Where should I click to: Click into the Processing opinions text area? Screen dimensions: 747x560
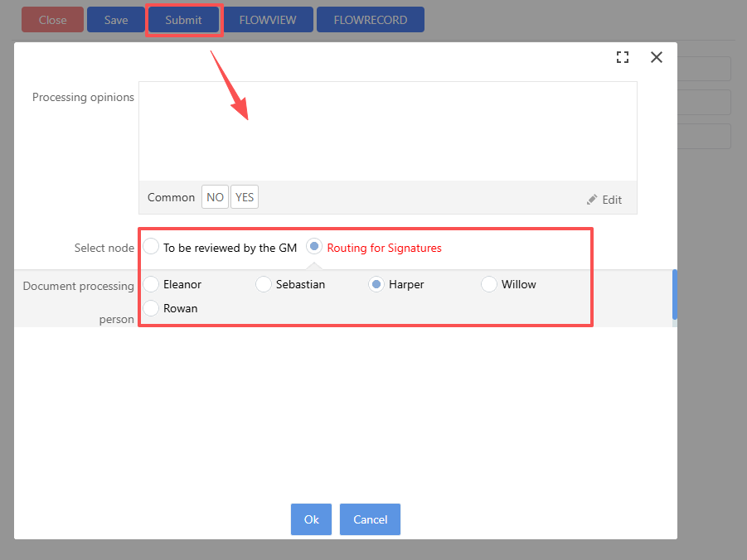tap(387, 131)
